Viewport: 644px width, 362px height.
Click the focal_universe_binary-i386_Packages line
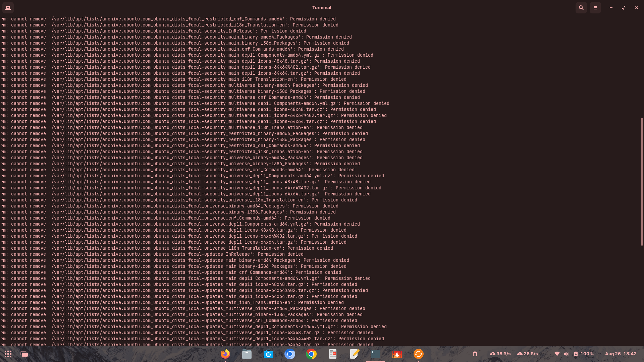[168, 212]
